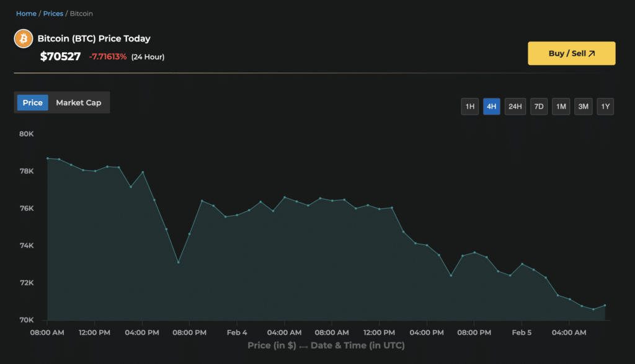
Task: Click the 76K y-axis label
Action: click(x=27, y=208)
